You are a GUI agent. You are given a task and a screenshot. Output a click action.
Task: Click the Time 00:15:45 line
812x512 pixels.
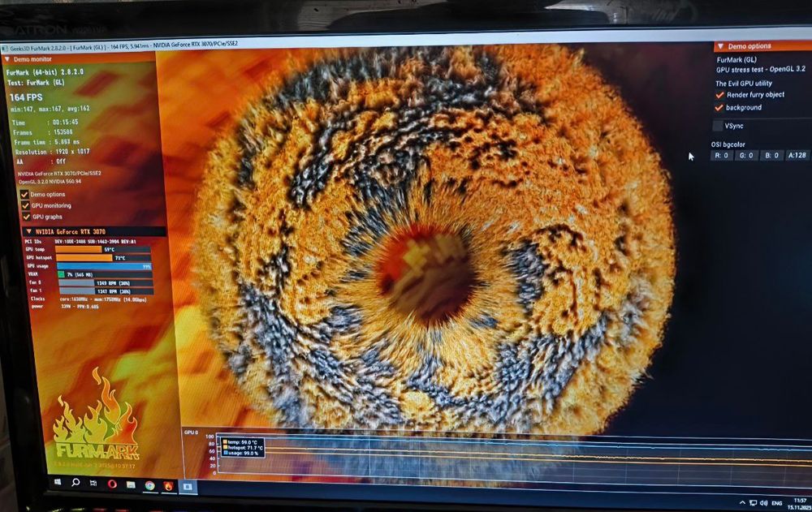(45, 123)
